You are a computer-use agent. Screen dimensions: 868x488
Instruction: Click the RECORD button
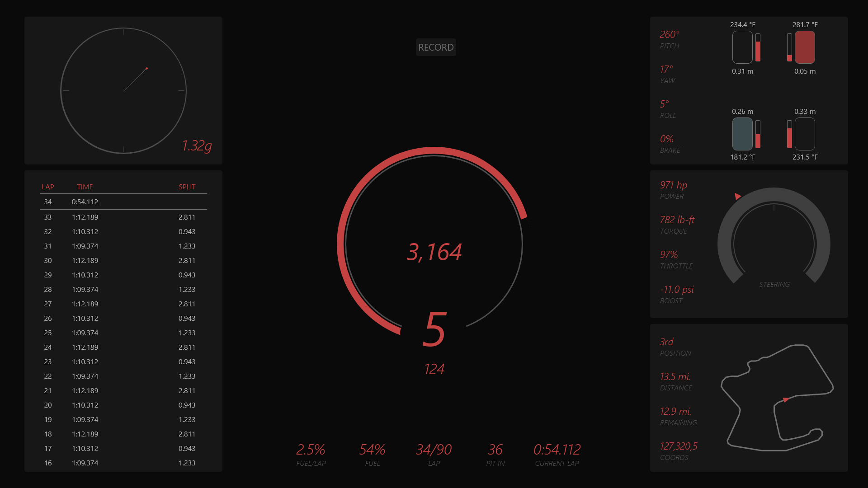(435, 47)
